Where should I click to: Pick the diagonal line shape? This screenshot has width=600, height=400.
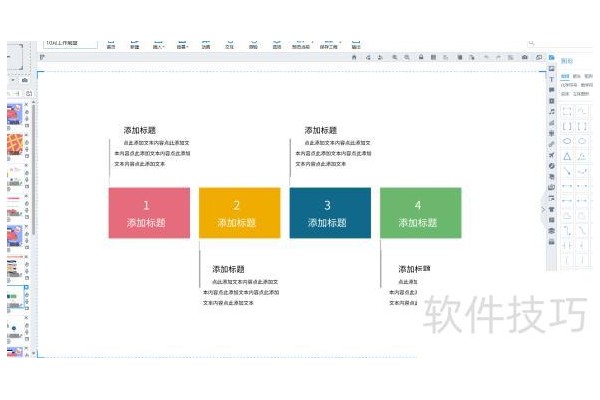pos(567,171)
